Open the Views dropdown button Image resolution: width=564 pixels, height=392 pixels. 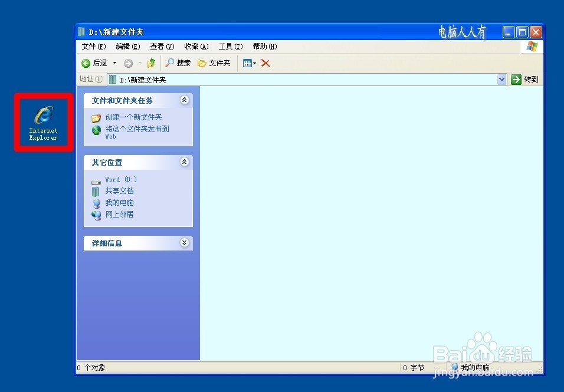click(250, 63)
